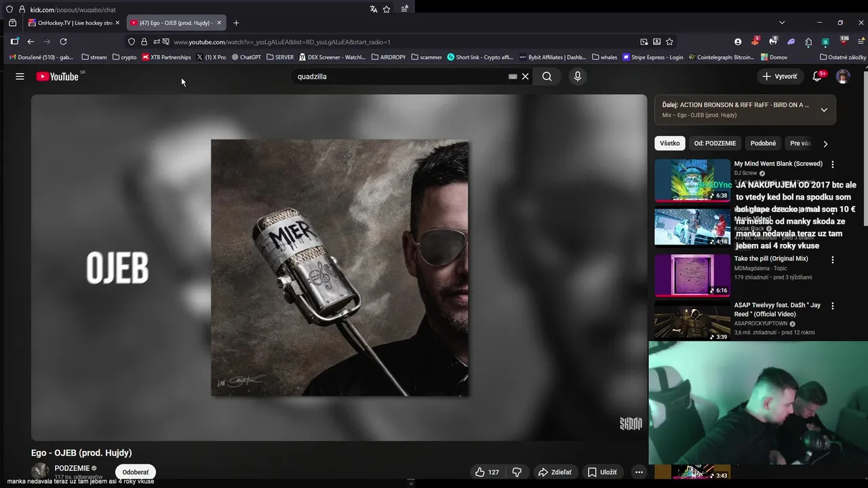Screen dimensions: 868x488
Task: Expand the mix playlist chevron
Action: click(824, 110)
